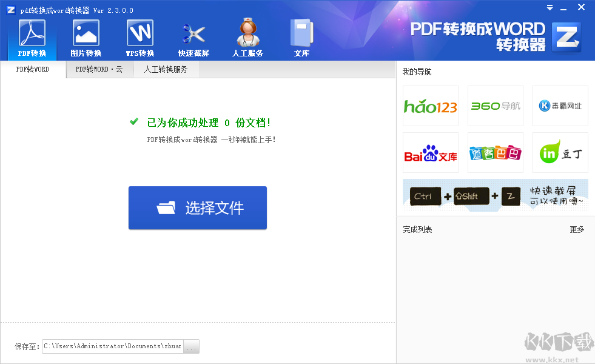Open the 文库 document library
This screenshot has width=595, height=364.
(x=301, y=36)
